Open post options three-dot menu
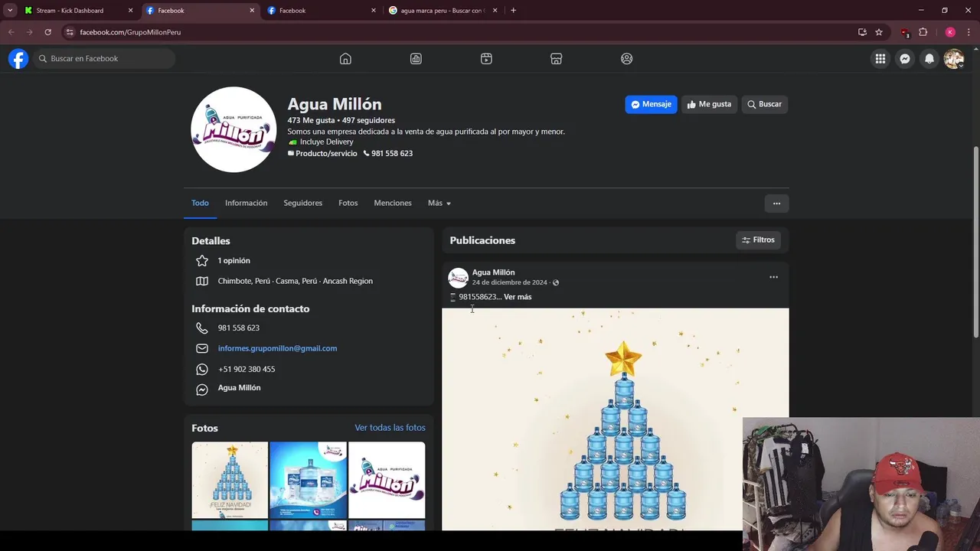The width and height of the screenshot is (980, 551). (773, 277)
